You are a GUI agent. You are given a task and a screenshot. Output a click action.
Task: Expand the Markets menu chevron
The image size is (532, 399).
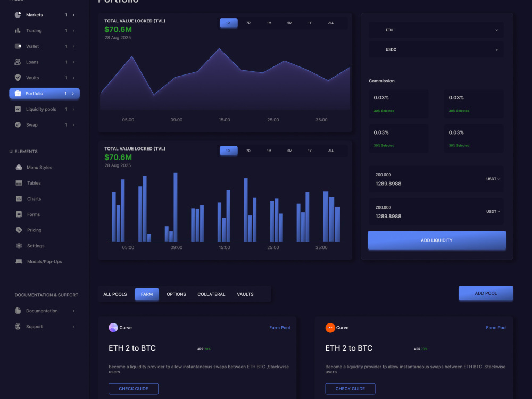[73, 15]
